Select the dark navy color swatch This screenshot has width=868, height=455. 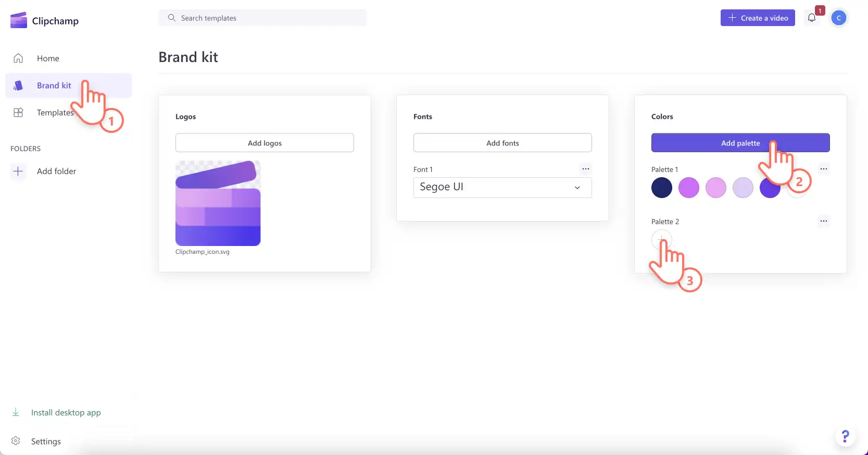click(662, 188)
